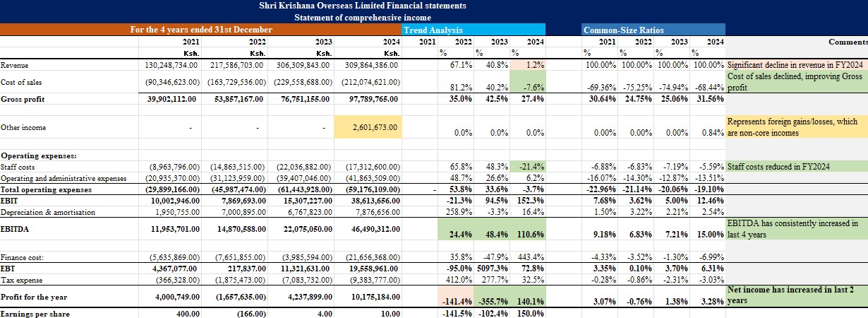Select the 'Profit for the year' label
This screenshot has height=318, width=868.
click(35, 298)
